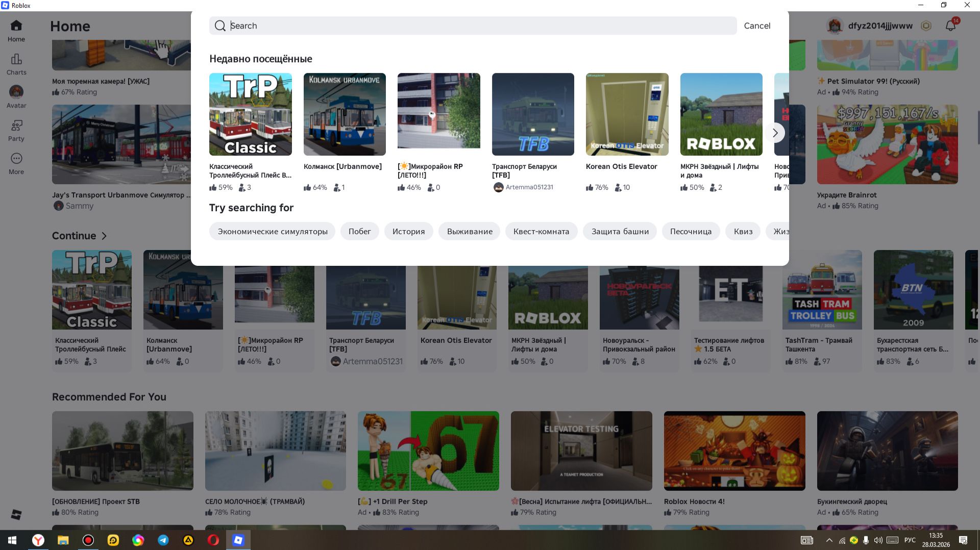The image size is (980, 550).
Task: Open the +1 Drill Per Step ad thumbnail
Action: coord(428,451)
